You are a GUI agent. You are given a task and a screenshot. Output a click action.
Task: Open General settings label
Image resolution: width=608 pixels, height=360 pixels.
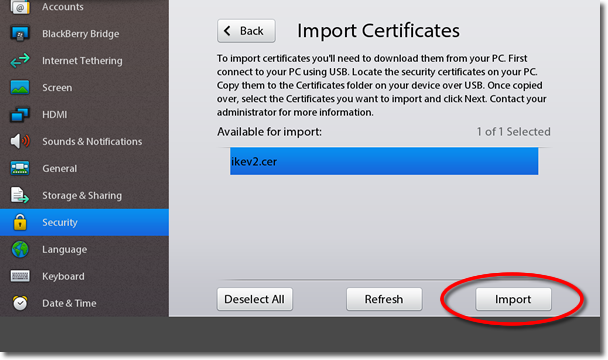coord(60,168)
